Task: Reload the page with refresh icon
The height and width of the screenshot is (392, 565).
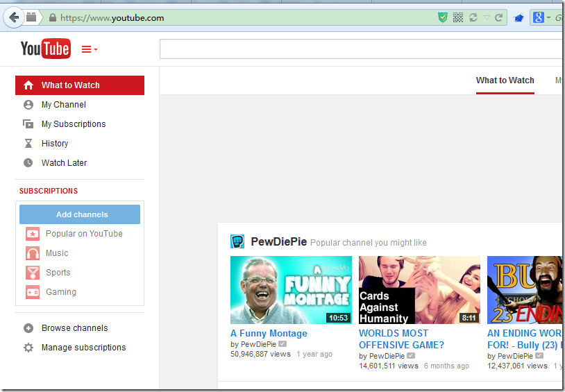Action: 499,17
